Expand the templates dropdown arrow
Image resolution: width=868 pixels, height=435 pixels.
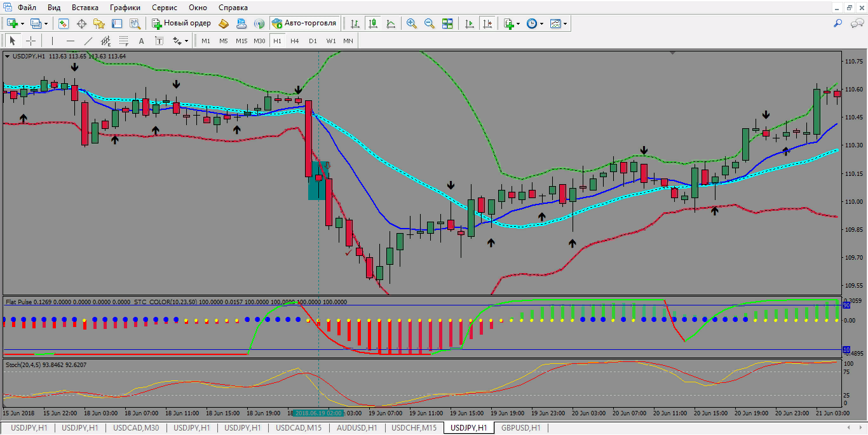pyautogui.click(x=565, y=23)
